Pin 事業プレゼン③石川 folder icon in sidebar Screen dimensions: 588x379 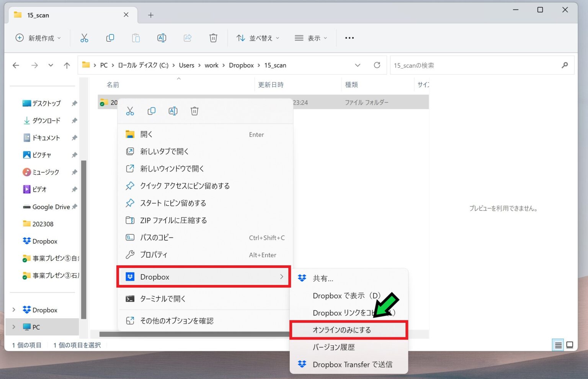point(26,275)
